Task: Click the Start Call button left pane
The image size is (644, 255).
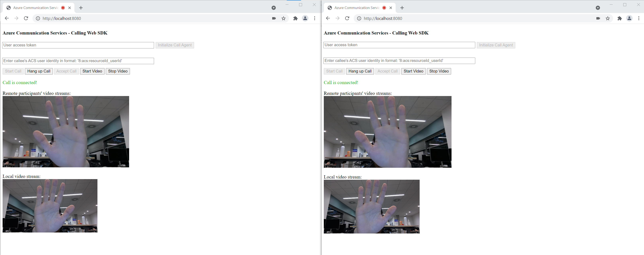Action: pyautogui.click(x=12, y=71)
